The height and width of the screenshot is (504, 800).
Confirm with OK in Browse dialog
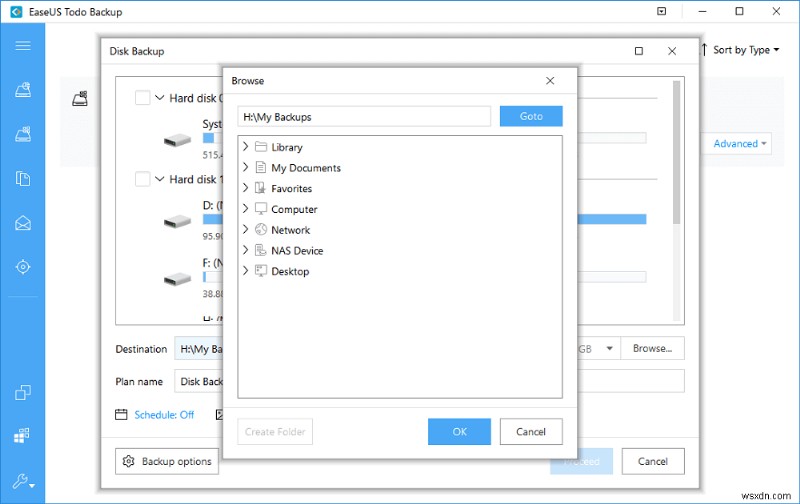coord(459,432)
